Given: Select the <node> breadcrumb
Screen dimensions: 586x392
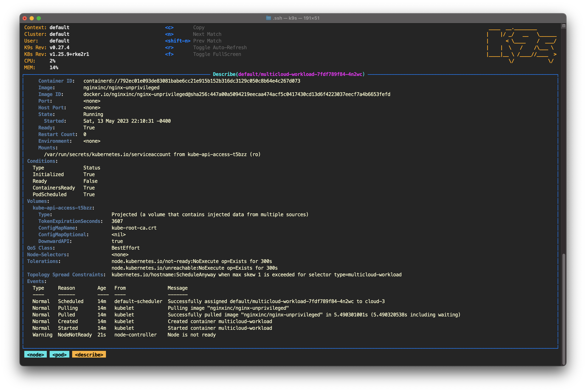Looking at the screenshot, I should 36,355.
